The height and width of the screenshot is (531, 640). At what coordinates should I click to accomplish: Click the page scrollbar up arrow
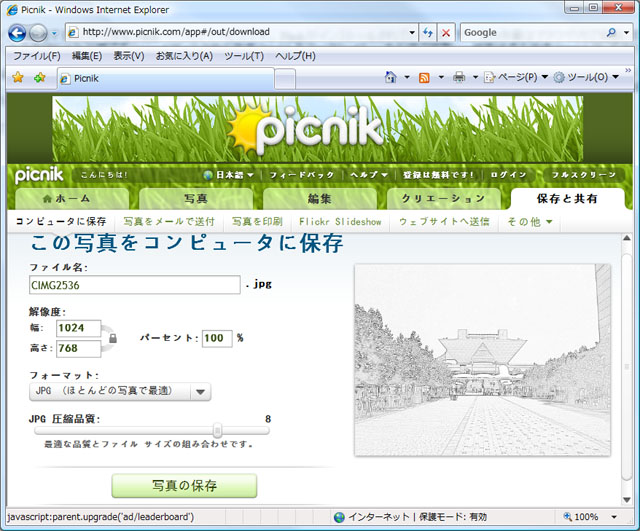(627, 238)
